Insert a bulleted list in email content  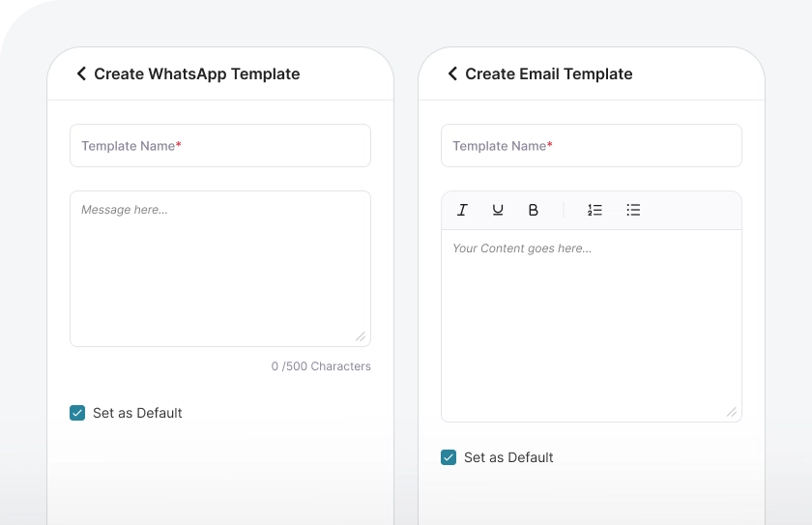(x=633, y=210)
